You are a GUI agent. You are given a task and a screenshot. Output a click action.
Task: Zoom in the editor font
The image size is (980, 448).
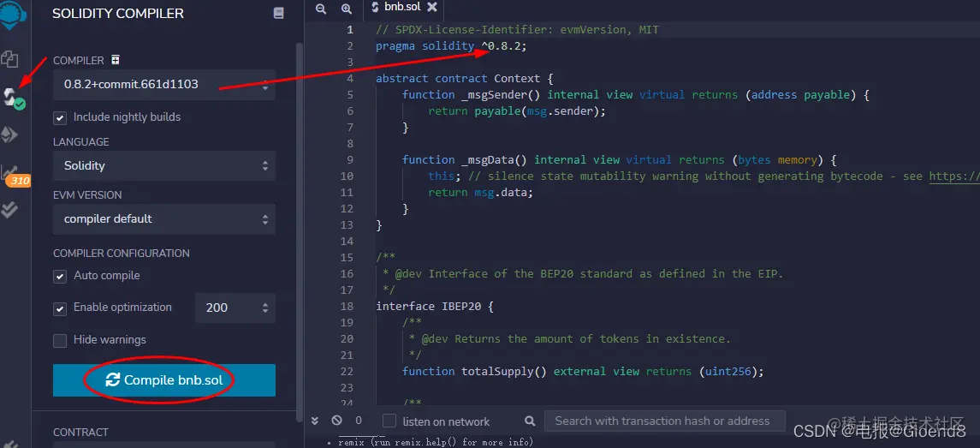click(347, 9)
